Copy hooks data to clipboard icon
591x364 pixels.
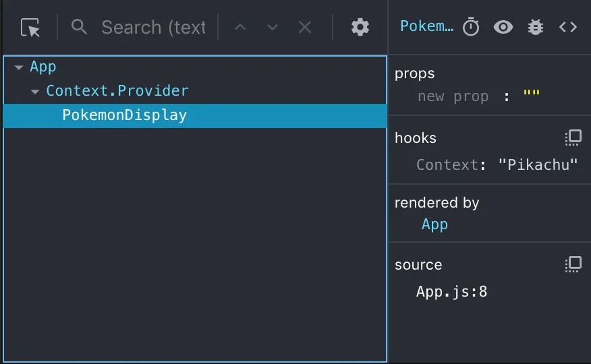[x=573, y=138]
